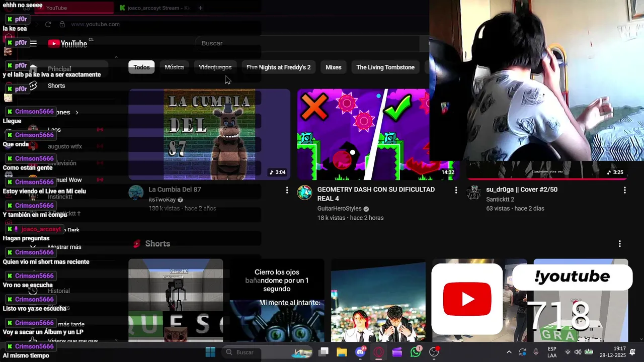Open La Cumbia Del 87 video title
Viewport: 644px width, 362px height.
[175, 190]
